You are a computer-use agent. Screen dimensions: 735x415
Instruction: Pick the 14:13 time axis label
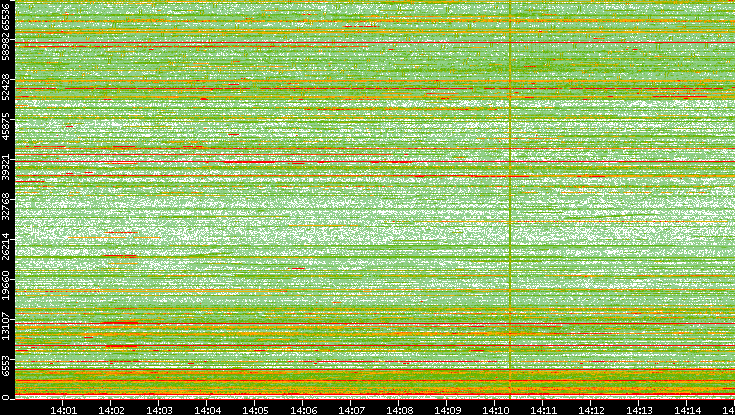click(639, 411)
